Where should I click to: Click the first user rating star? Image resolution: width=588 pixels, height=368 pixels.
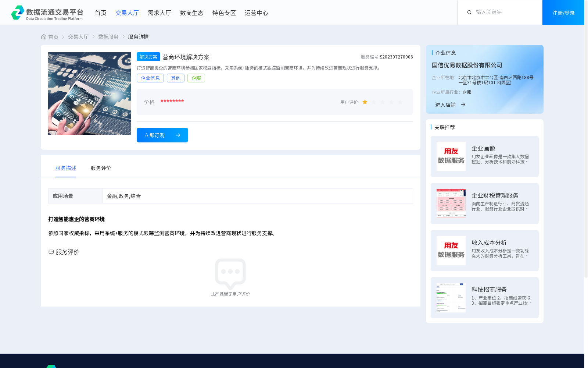[365, 102]
